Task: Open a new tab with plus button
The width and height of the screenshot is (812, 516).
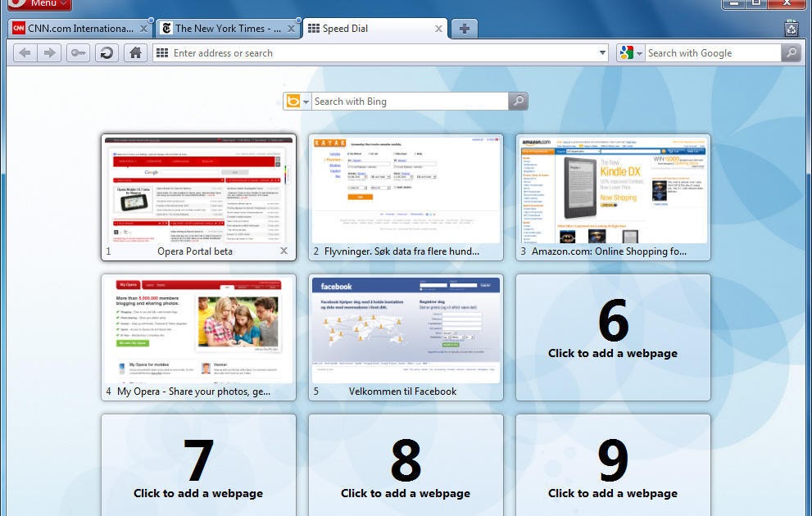Action: coord(465,29)
